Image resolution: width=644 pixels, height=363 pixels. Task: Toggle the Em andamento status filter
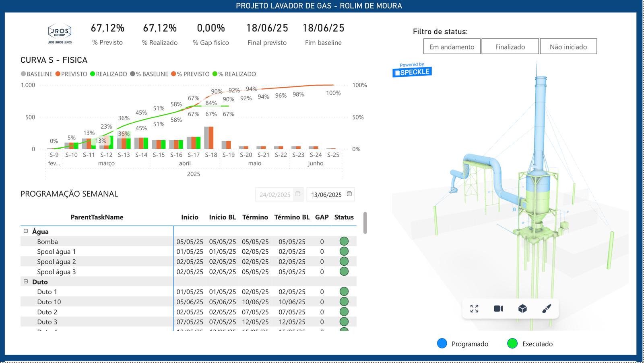click(452, 47)
